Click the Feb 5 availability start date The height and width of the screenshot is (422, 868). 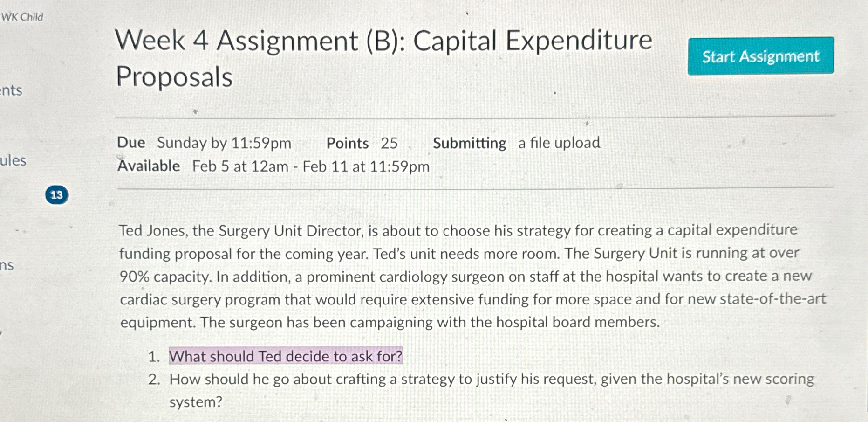pyautogui.click(x=243, y=166)
